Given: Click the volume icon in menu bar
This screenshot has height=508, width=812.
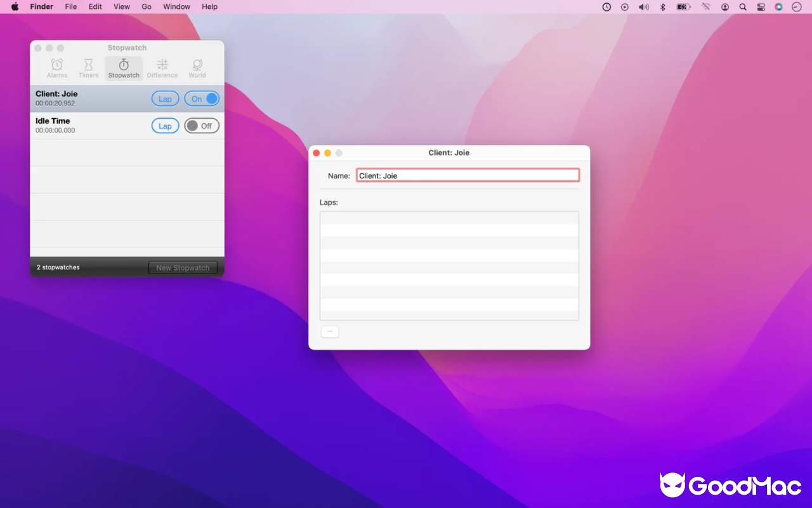Looking at the screenshot, I should tap(643, 7).
